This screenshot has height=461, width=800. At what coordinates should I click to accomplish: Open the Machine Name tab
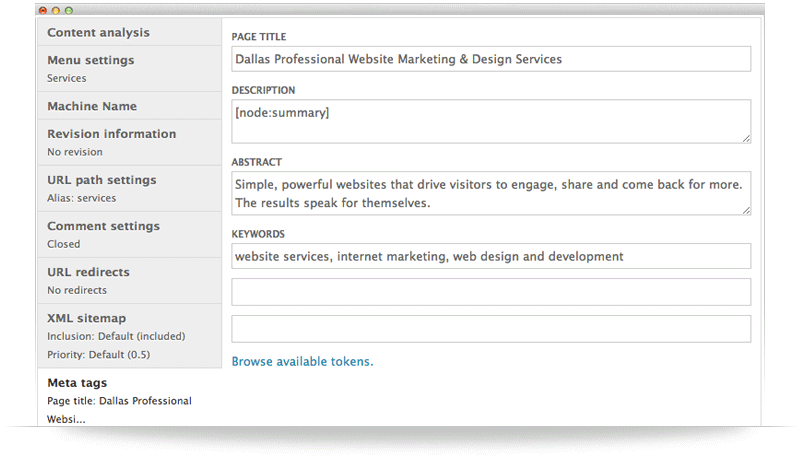pos(130,106)
